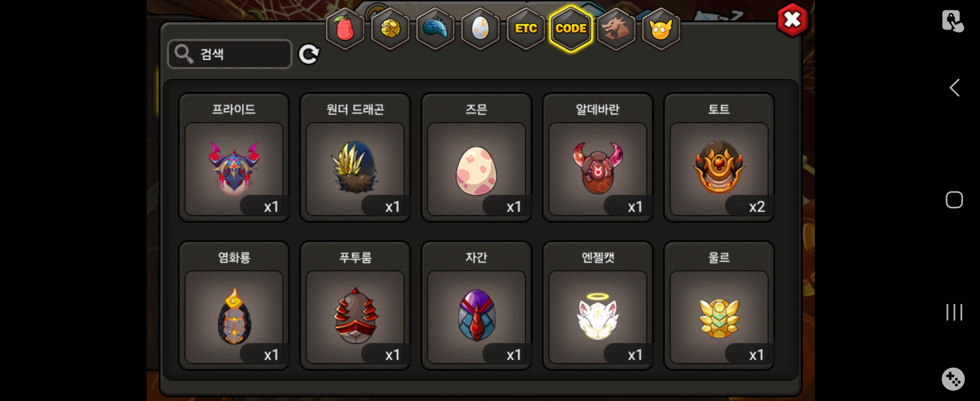The height and width of the screenshot is (401, 980).
Task: Select the yellow cat face category
Action: click(661, 29)
